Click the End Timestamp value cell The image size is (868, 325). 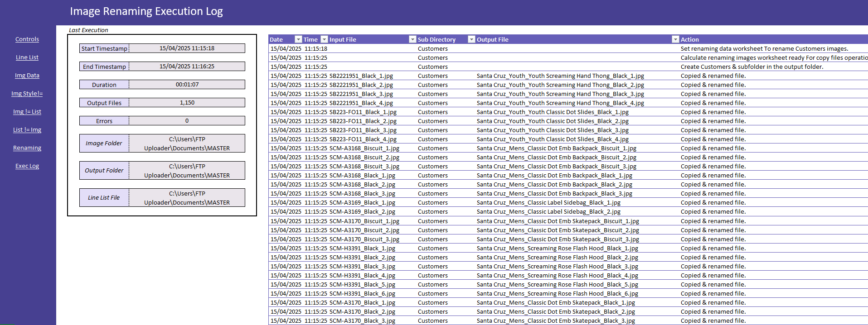(187, 67)
